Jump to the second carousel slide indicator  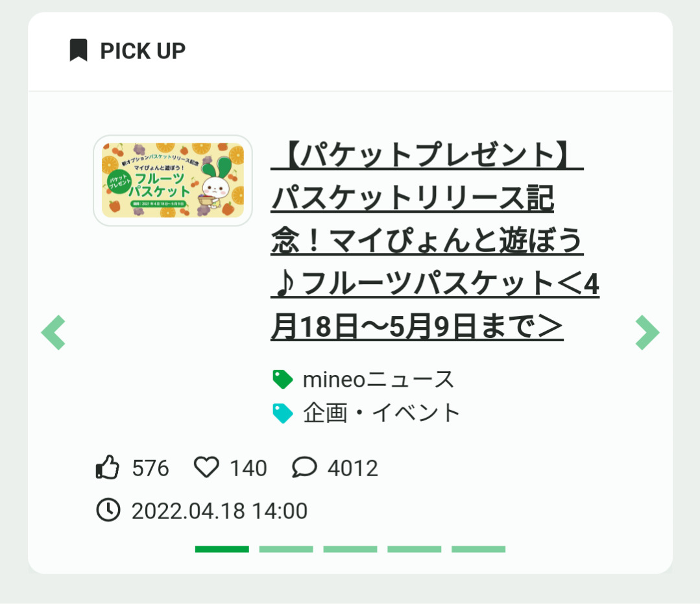point(286,550)
